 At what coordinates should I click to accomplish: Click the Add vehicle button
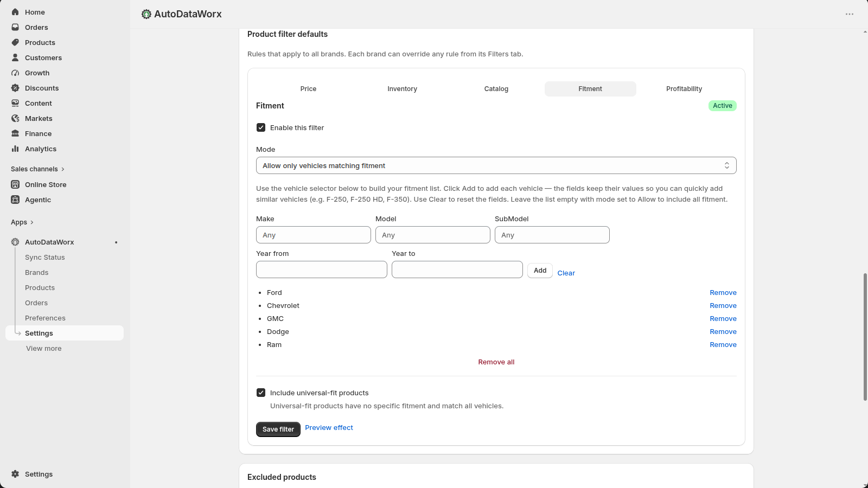pyautogui.click(x=540, y=271)
